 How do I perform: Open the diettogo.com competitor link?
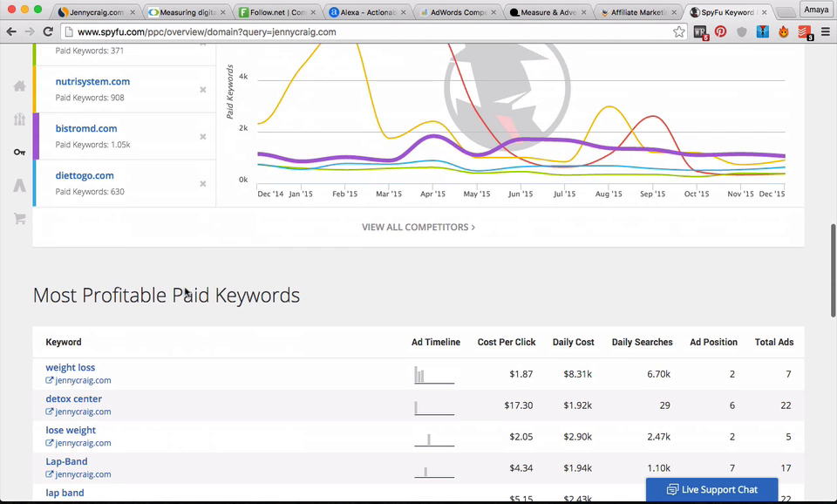[85, 175]
